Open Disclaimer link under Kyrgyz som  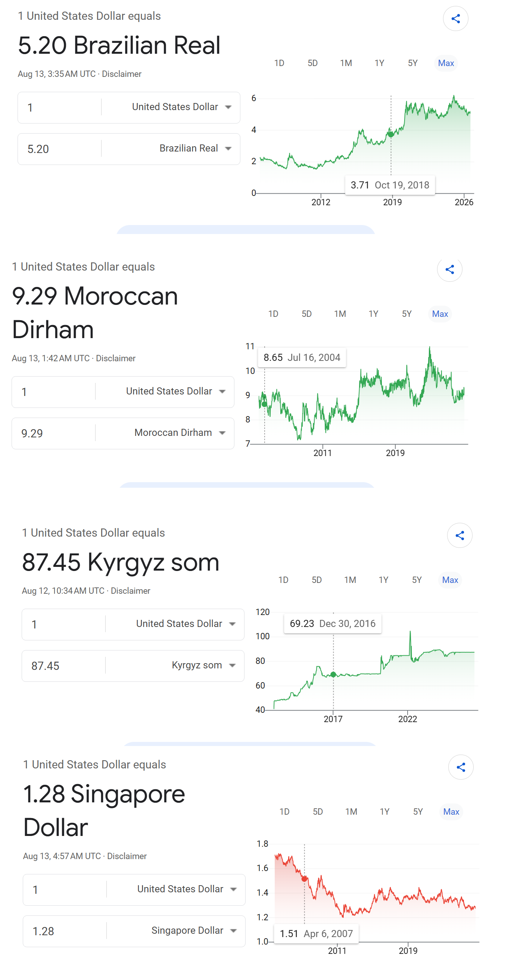[130, 591]
